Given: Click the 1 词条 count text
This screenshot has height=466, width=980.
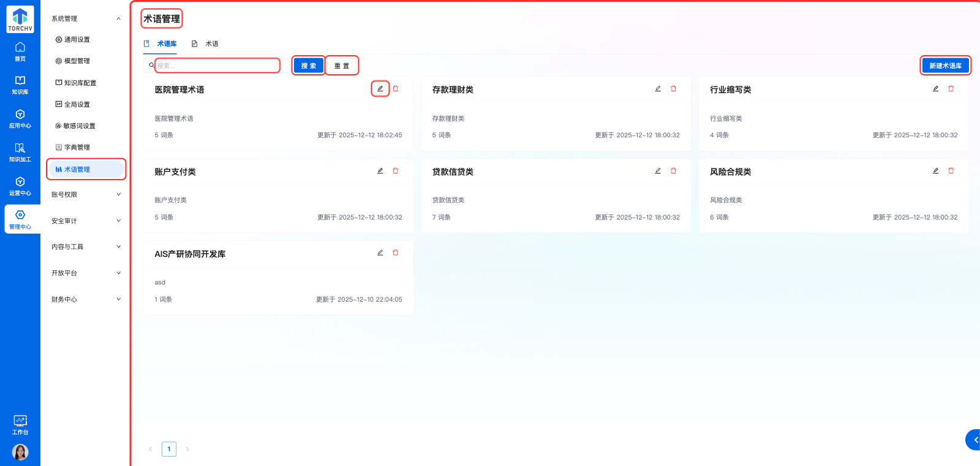Looking at the screenshot, I should tap(164, 299).
